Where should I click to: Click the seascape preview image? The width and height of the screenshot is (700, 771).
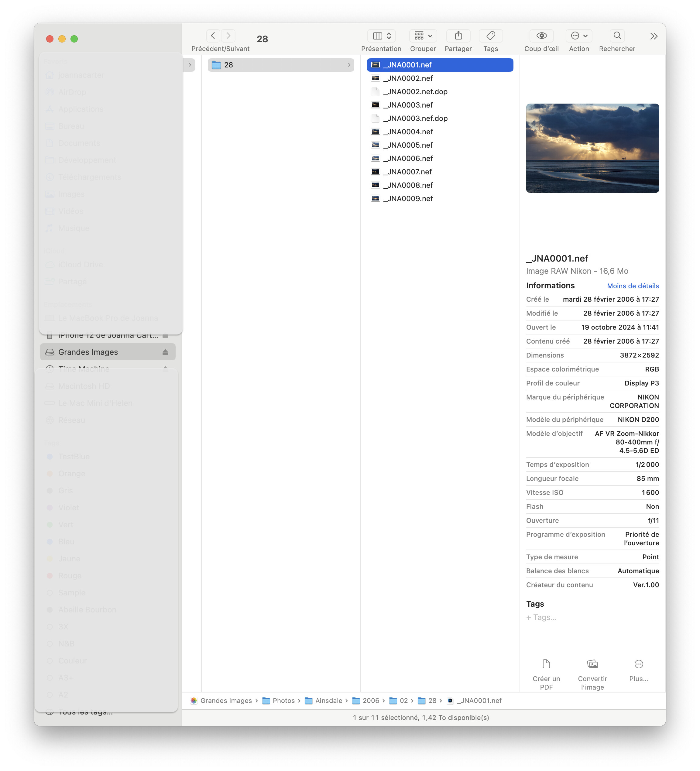click(x=592, y=148)
